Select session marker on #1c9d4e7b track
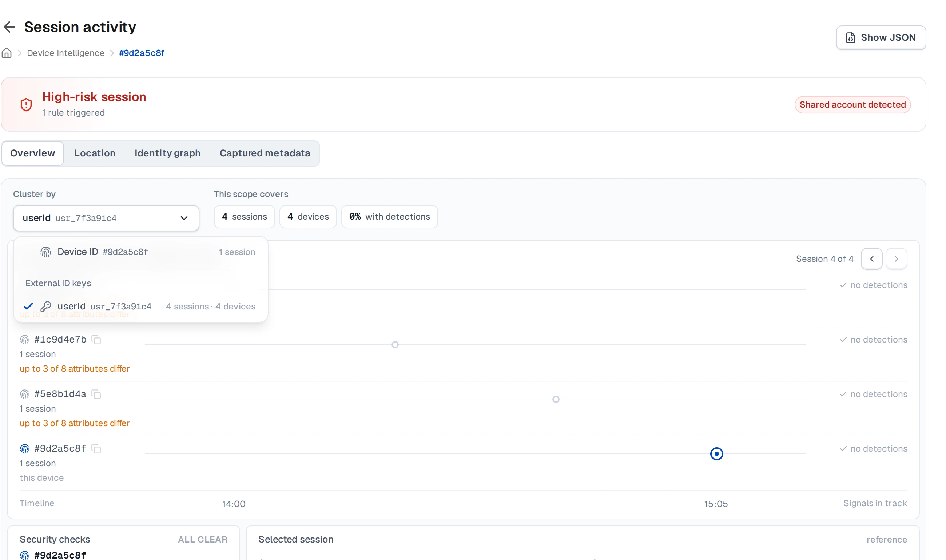946x560 pixels. tap(395, 344)
